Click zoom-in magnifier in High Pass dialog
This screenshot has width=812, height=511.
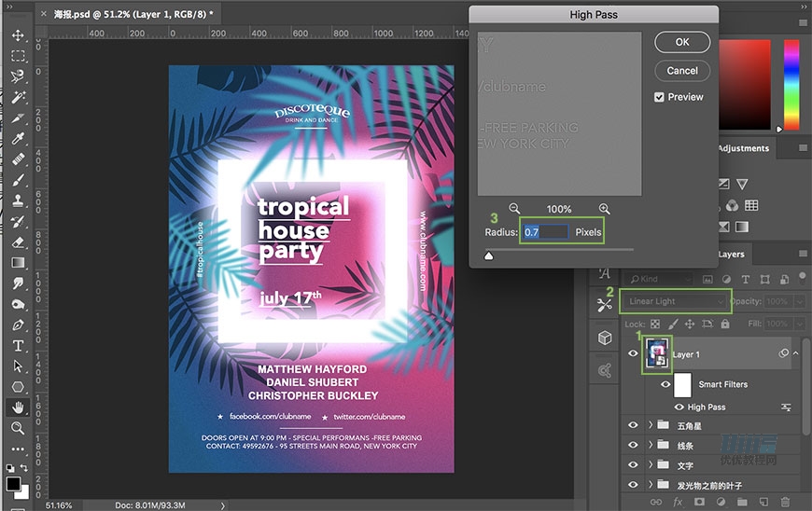(x=604, y=209)
